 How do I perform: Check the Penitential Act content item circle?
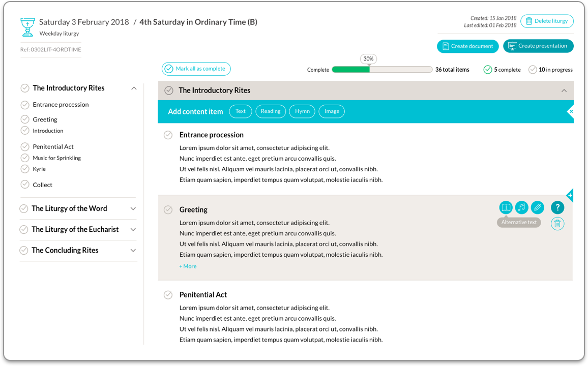[x=168, y=295]
